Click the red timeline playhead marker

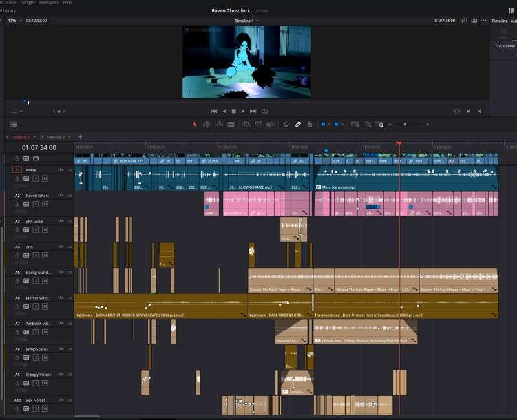(399, 143)
